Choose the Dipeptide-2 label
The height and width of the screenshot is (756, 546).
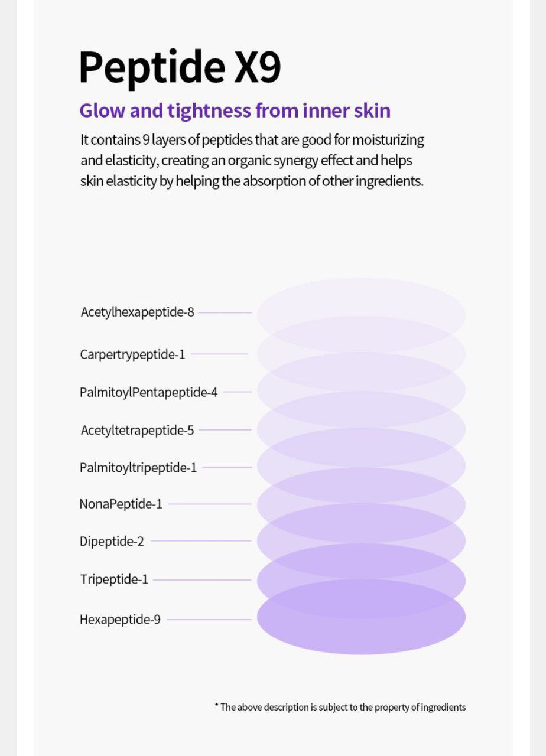click(112, 541)
